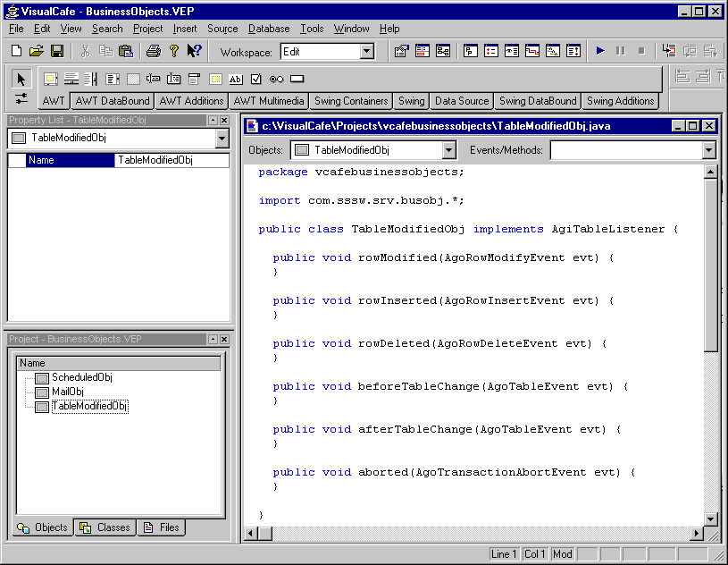Open the File menu
The image size is (728, 565).
16,29
